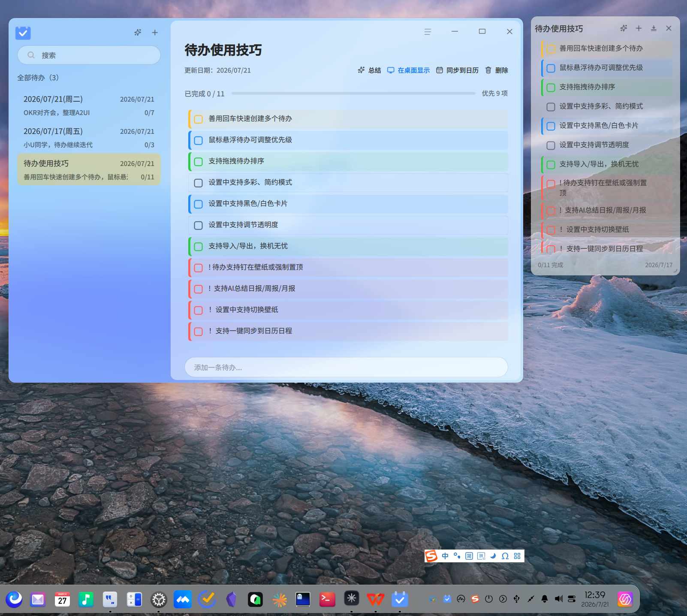Click plus icon in desktop widget header
This screenshot has width=687, height=616.
(x=639, y=28)
